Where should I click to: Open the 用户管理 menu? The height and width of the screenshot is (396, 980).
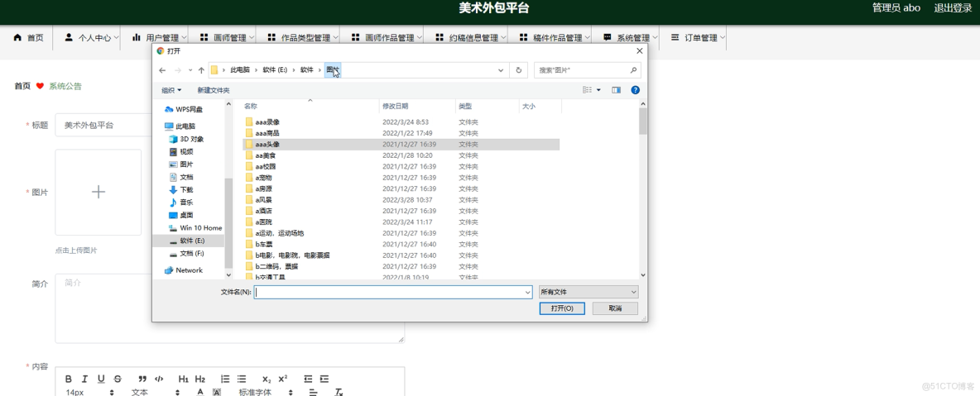click(x=158, y=37)
